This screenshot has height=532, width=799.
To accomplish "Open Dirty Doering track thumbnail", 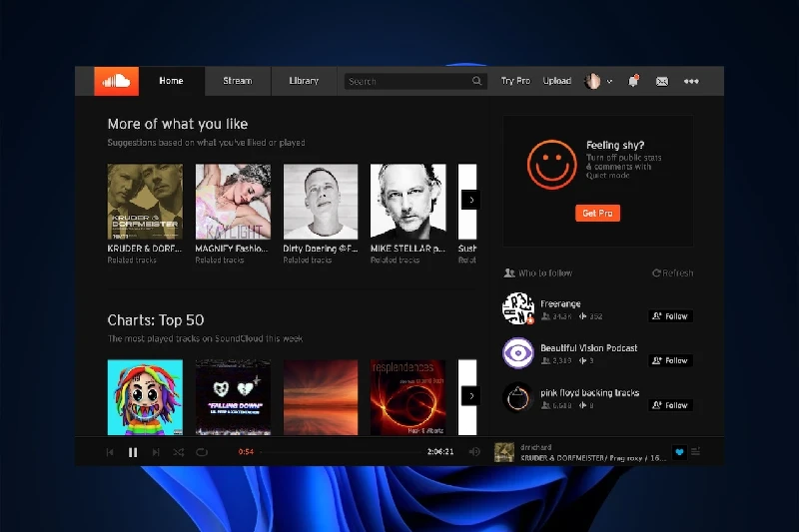I will pyautogui.click(x=321, y=202).
